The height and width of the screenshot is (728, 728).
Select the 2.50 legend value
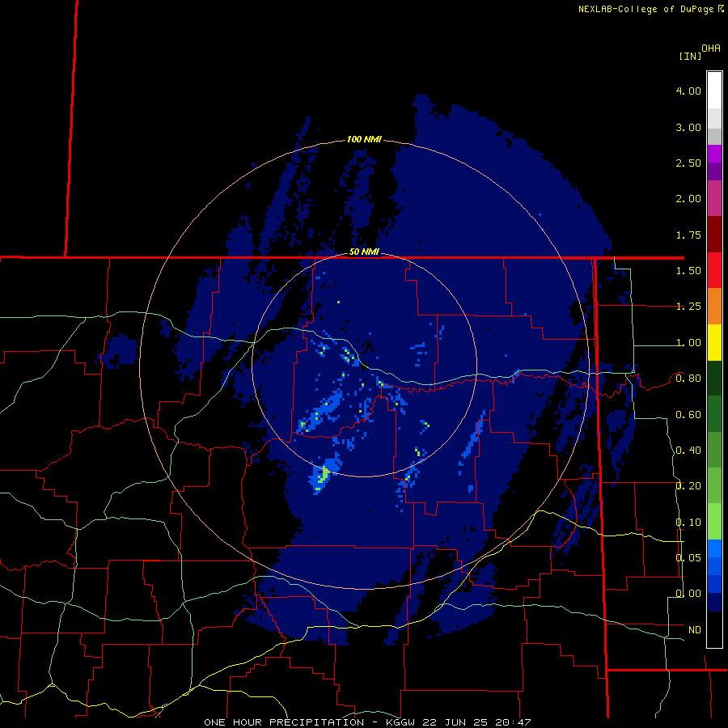(x=688, y=163)
